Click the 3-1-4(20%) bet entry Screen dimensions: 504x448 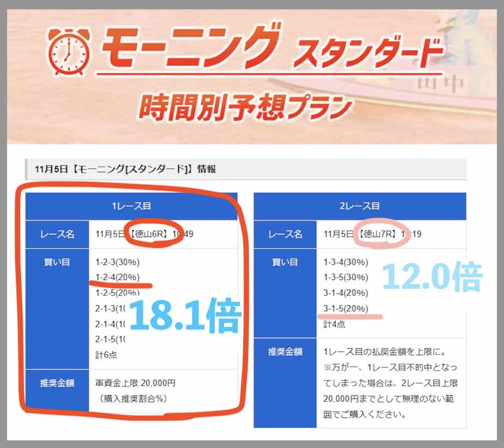(346, 293)
